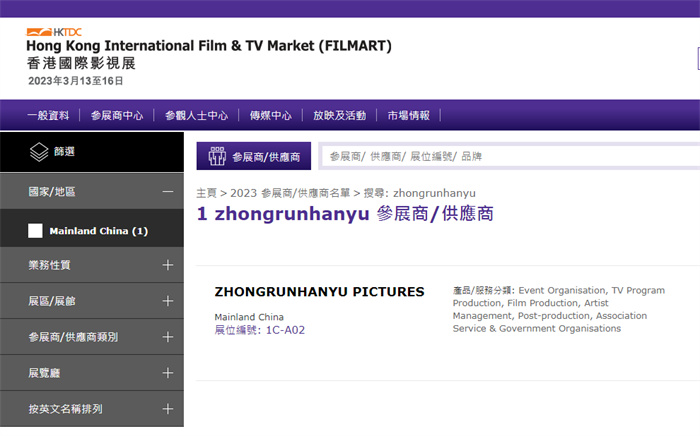
Task: Open the 參展商中心 menu
Action: click(117, 116)
